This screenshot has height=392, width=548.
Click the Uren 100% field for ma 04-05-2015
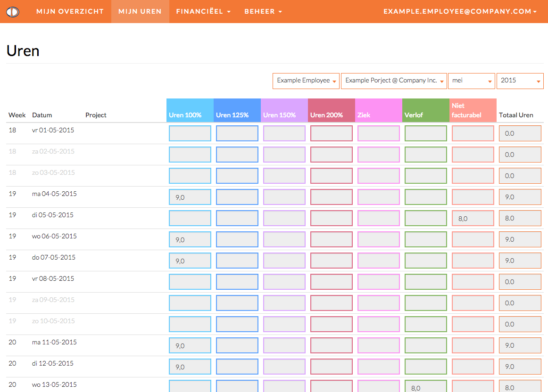(190, 197)
